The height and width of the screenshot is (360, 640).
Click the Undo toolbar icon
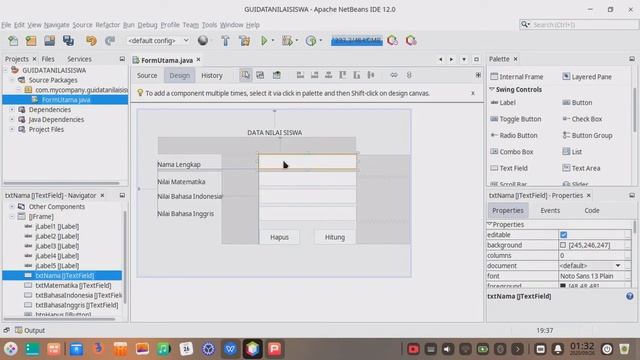pos(91,41)
